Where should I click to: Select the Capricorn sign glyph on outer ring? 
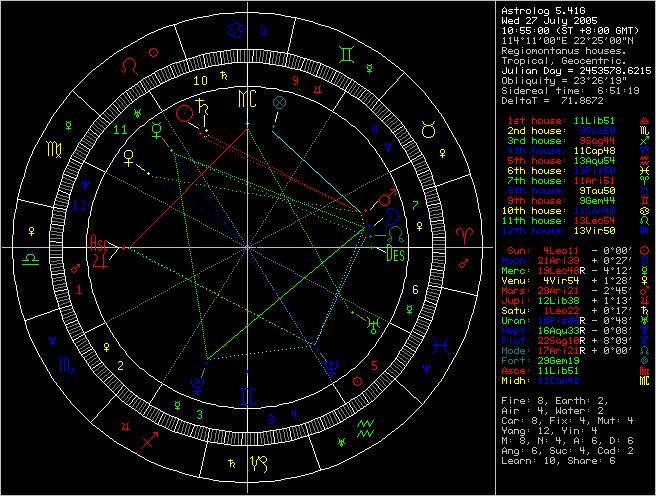[x=258, y=463]
